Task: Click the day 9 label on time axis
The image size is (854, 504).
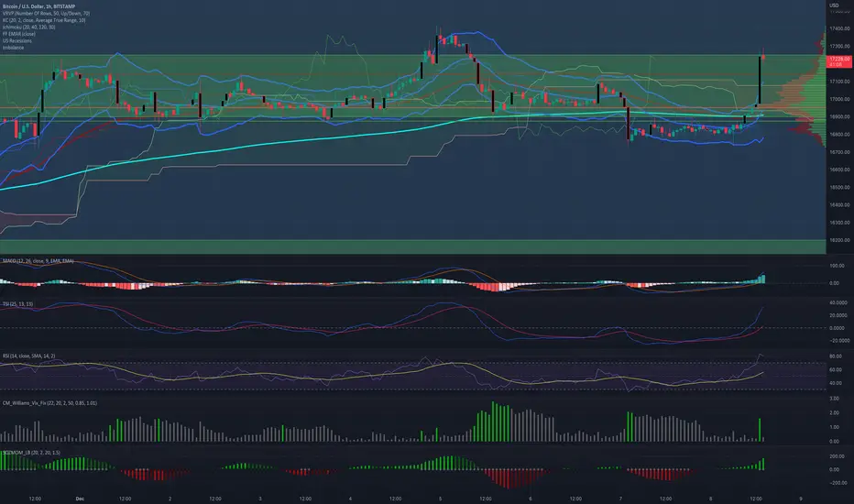Action: pos(800,499)
